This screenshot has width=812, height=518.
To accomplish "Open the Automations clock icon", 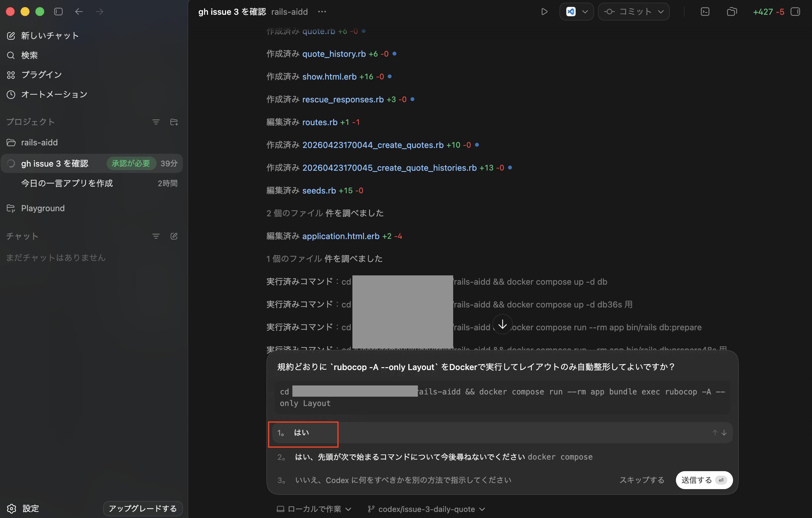I will point(11,94).
